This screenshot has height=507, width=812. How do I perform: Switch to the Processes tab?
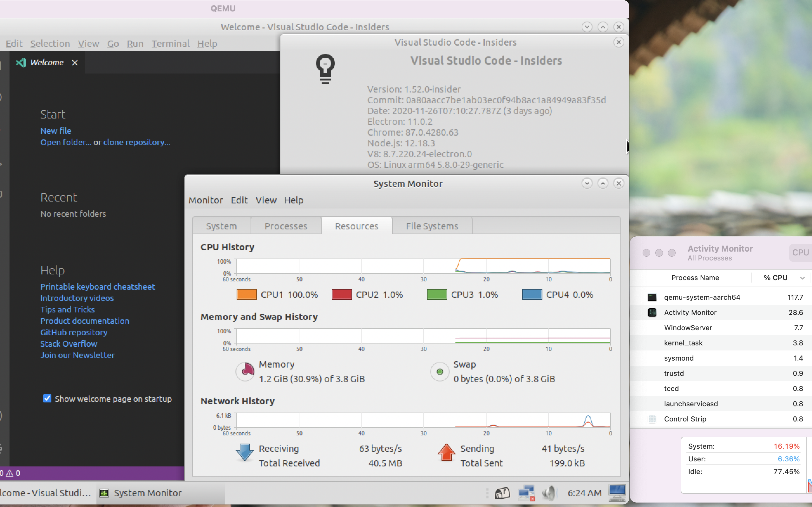click(285, 226)
